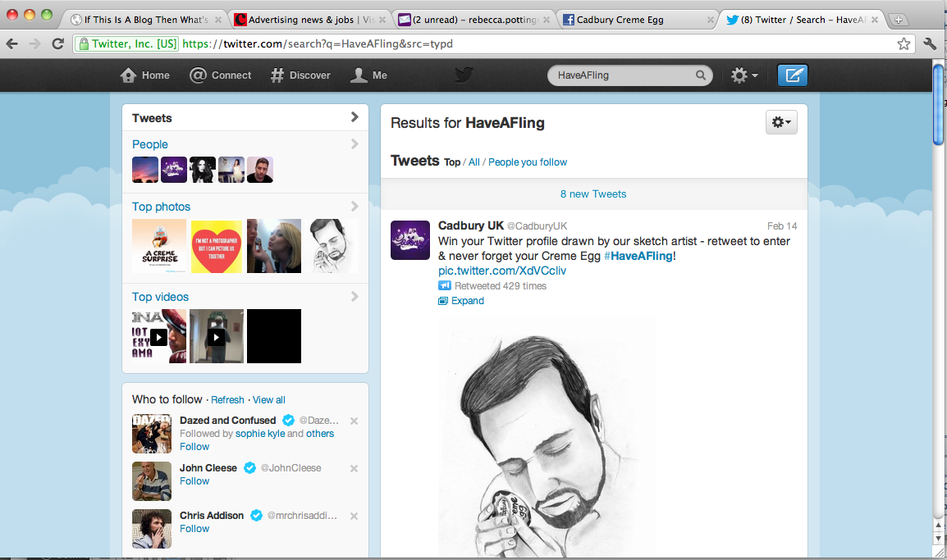Open pic.twitter.com/XdVCcliv link
This screenshot has width=947, height=560.
[x=502, y=271]
